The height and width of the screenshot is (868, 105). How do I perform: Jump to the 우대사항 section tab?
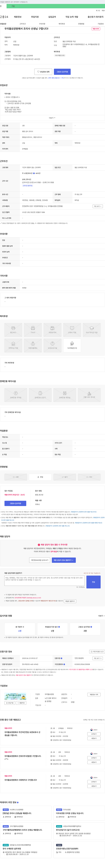[x=42, y=24]
